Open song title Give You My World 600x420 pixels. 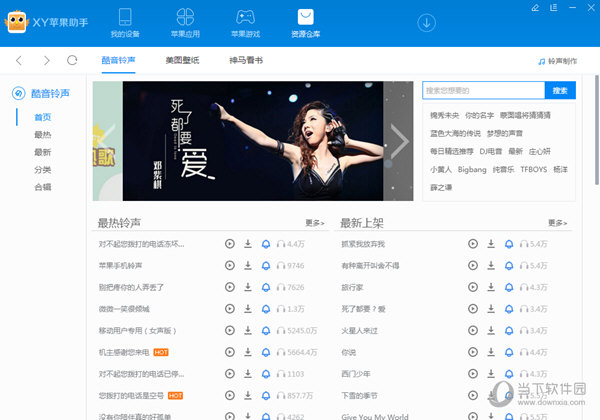pos(375,417)
